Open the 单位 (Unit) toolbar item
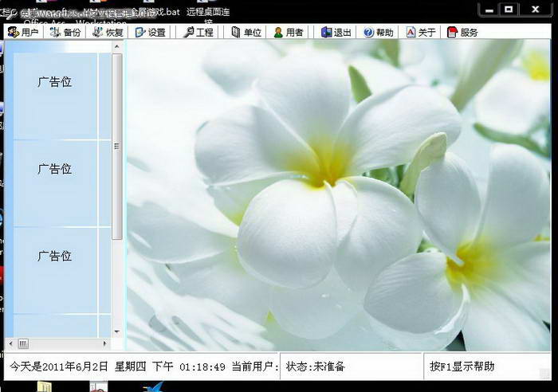 246,33
